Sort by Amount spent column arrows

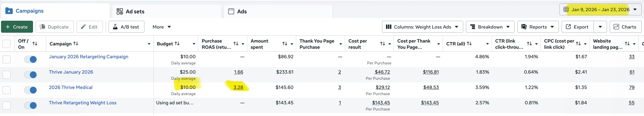[284, 44]
